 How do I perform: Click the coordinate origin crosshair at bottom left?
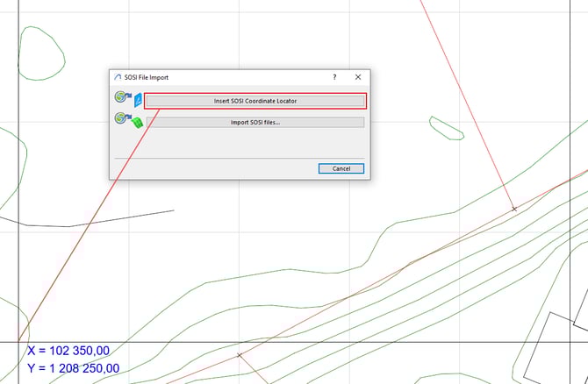[18, 341]
